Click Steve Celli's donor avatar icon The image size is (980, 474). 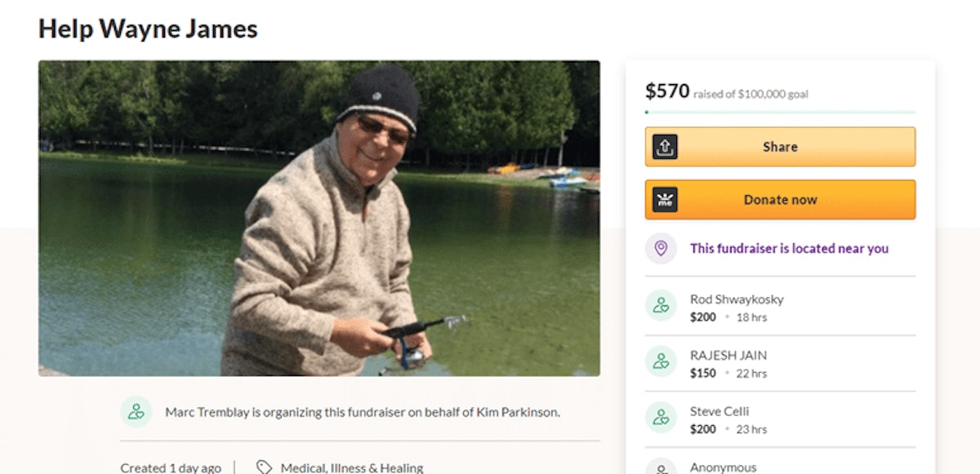660,419
